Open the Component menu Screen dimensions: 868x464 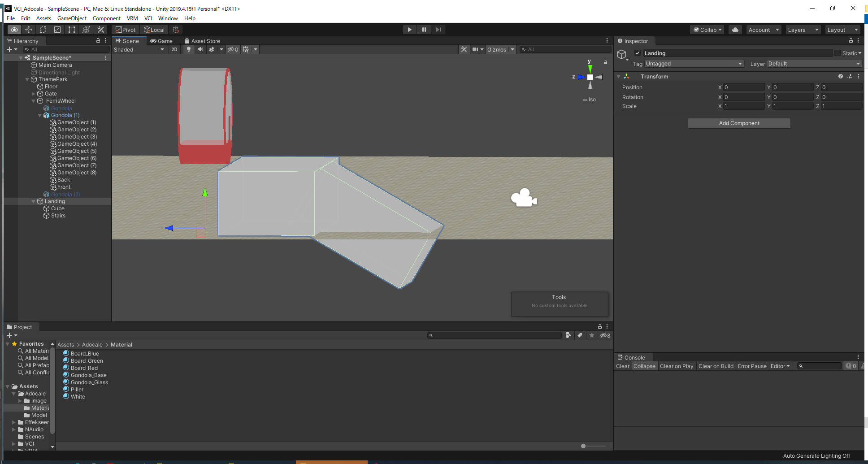coord(106,18)
